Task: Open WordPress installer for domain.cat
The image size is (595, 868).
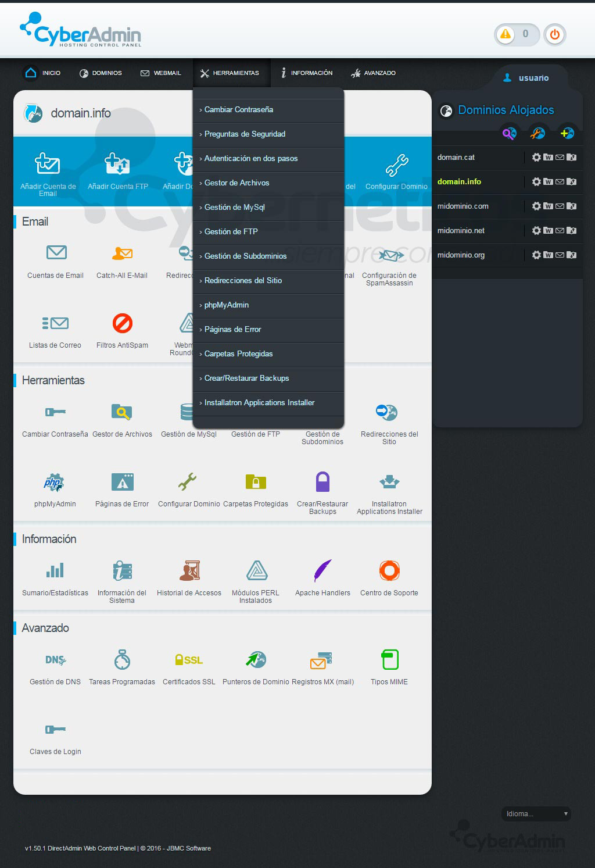Action: (548, 157)
